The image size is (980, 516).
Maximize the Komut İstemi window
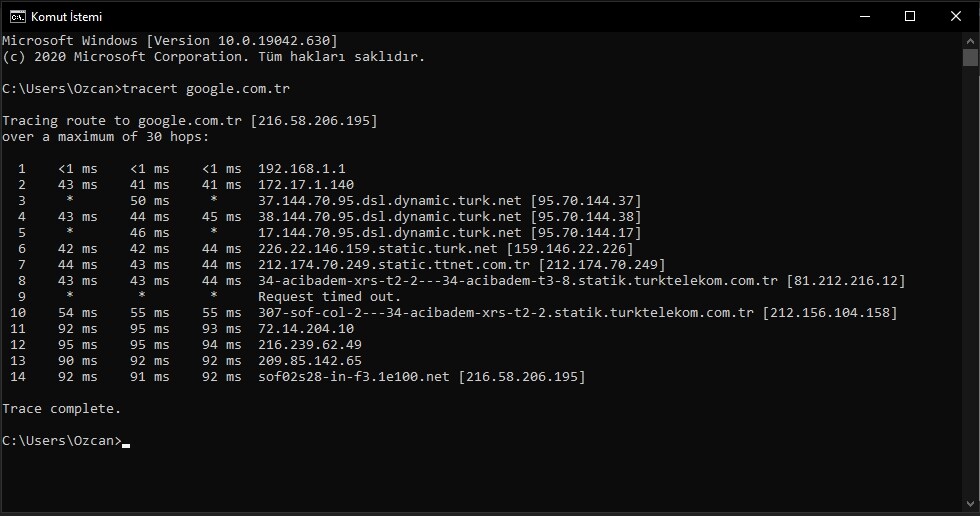click(x=910, y=16)
